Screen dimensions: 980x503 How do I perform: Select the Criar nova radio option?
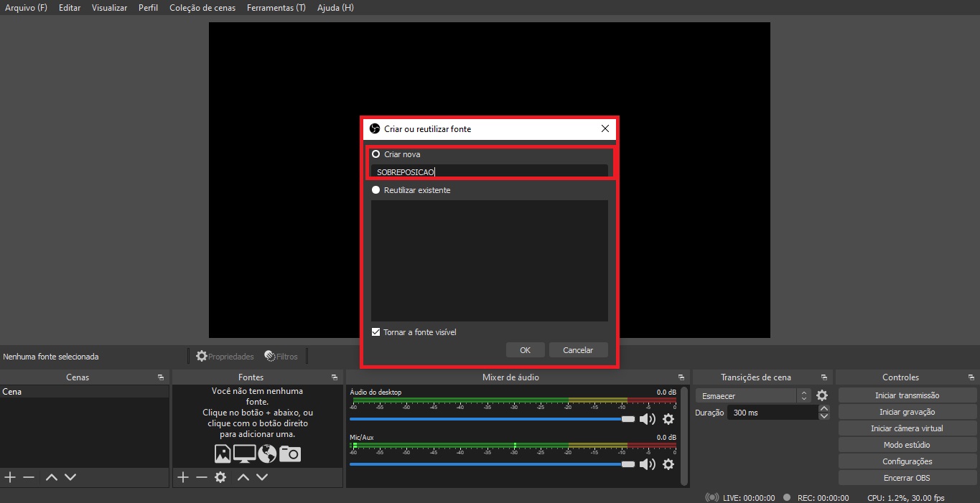coord(375,154)
